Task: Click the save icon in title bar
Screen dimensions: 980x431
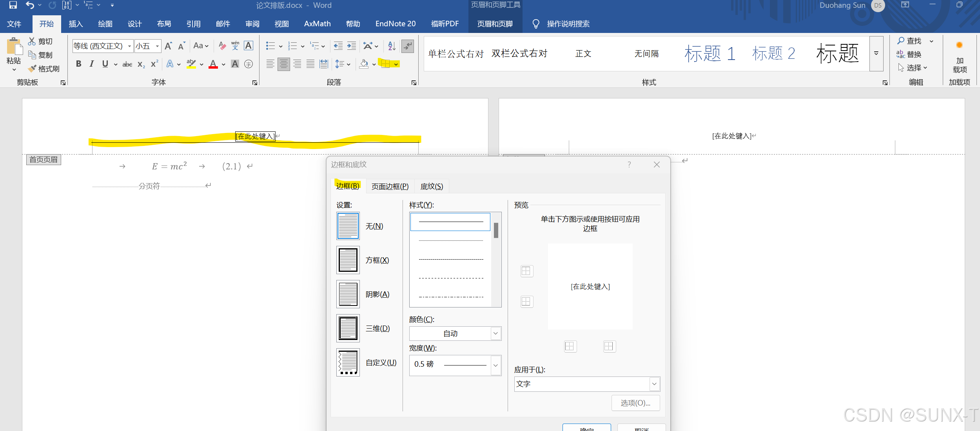Action: click(x=13, y=5)
